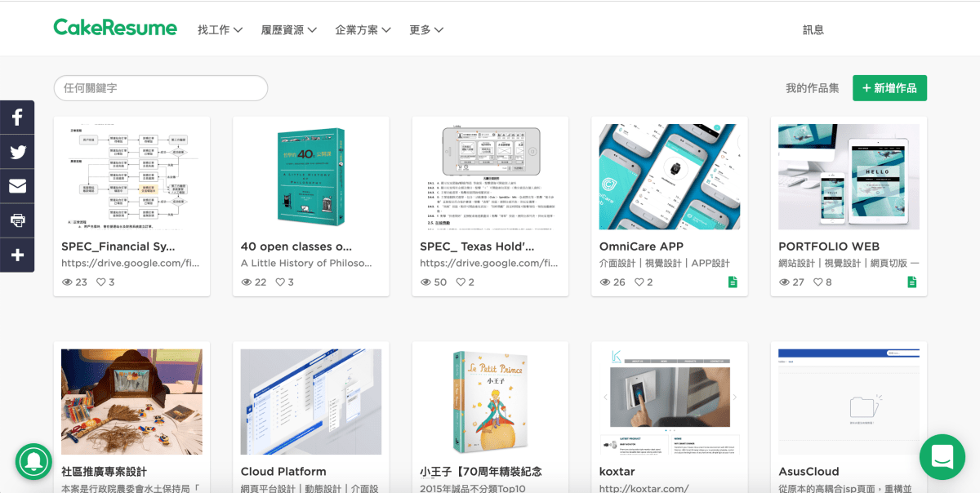Like the SPEC_Financial Sy... portfolio item

pyautogui.click(x=101, y=282)
